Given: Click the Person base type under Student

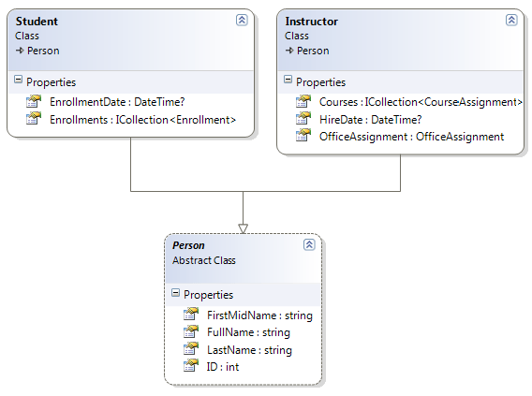Looking at the screenshot, I should click(43, 51).
